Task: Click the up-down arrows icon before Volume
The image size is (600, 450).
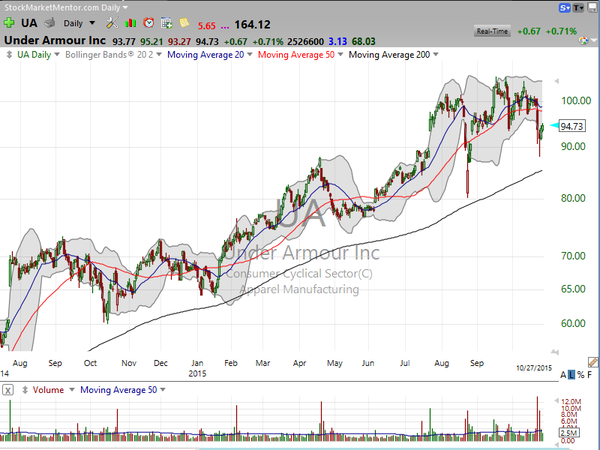Action: [25, 390]
